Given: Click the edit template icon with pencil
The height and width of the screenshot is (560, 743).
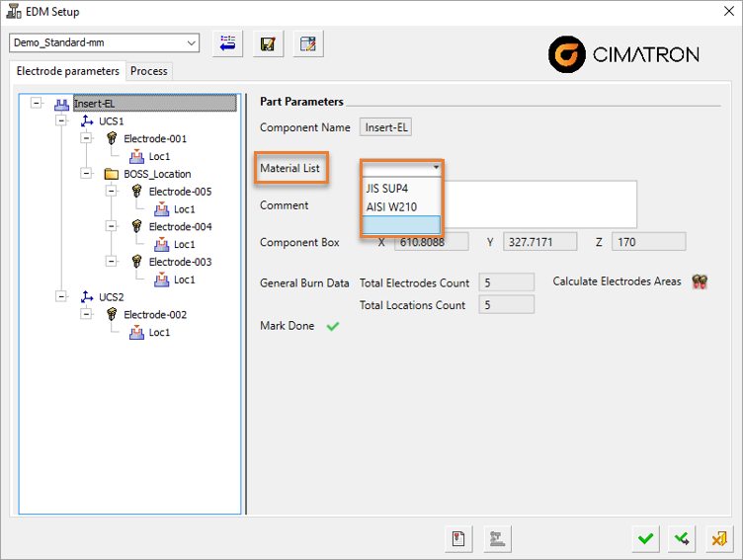Looking at the screenshot, I should (308, 44).
